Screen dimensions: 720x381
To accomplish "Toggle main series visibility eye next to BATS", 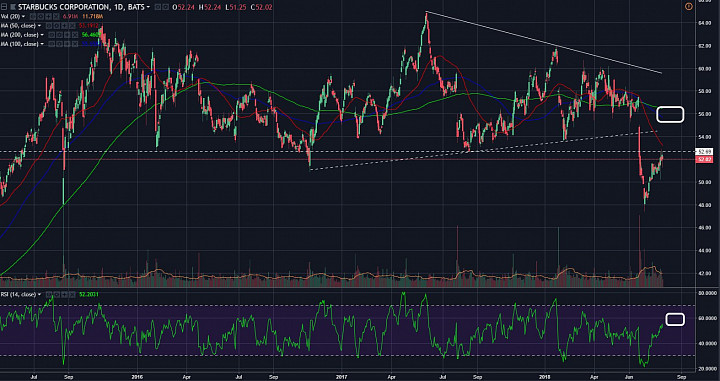I will click(158, 7).
